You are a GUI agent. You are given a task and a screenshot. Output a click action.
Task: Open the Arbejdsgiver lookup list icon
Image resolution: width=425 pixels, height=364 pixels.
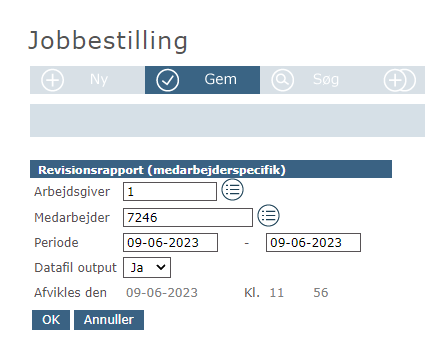coord(232,190)
